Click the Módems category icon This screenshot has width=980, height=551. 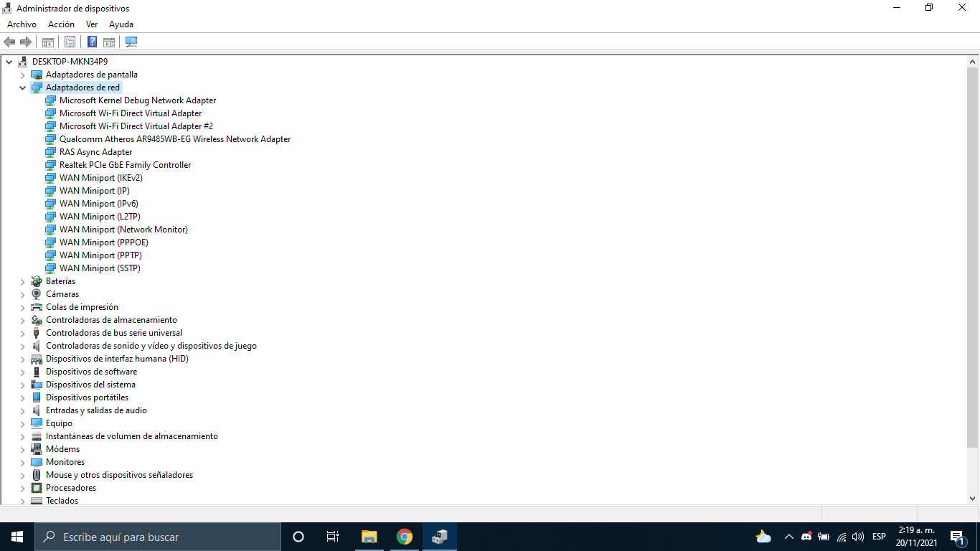tap(37, 449)
